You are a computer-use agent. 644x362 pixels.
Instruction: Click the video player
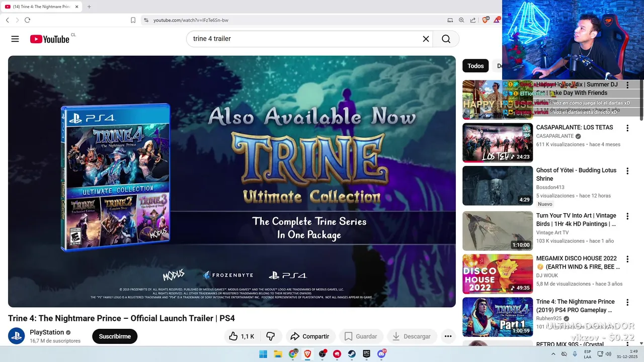tap(232, 182)
